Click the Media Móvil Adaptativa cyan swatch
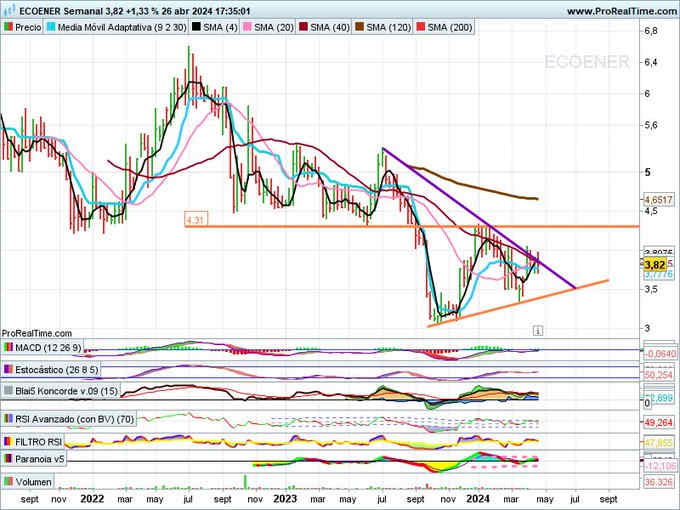The height and width of the screenshot is (510, 680). coord(51,27)
